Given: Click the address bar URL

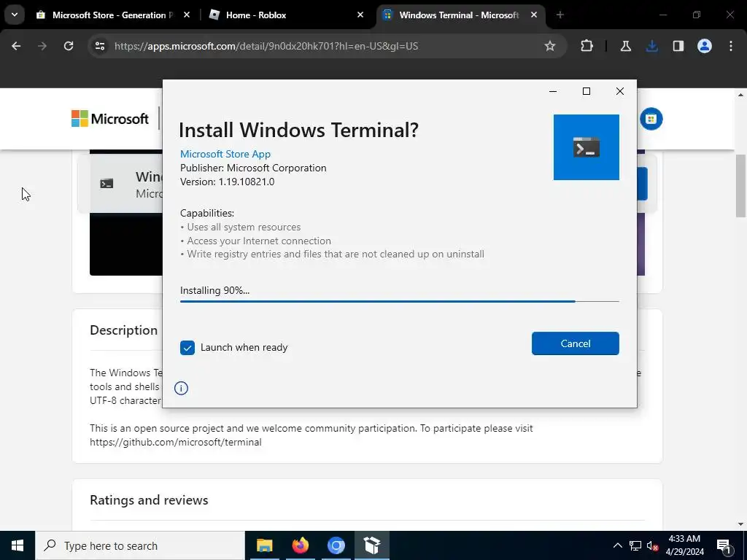Looking at the screenshot, I should tap(266, 46).
